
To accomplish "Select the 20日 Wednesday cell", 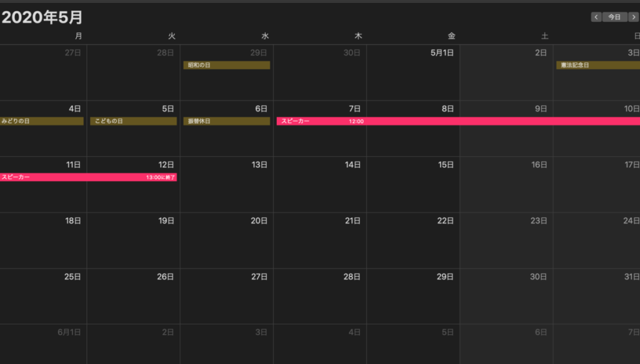I will click(x=227, y=243).
